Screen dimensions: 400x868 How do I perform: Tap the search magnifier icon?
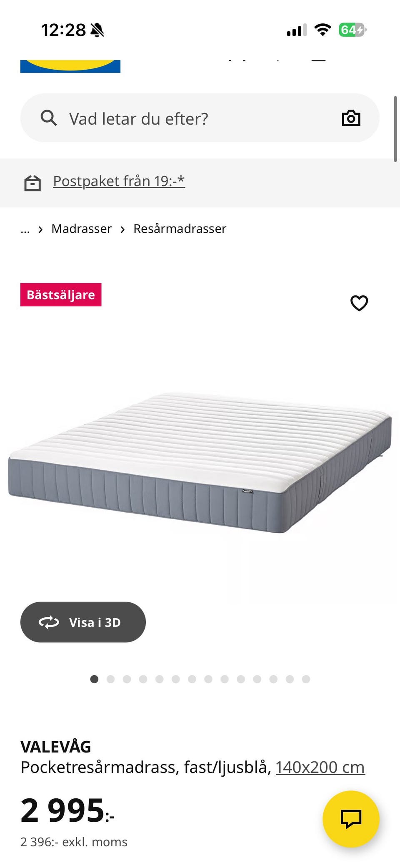tap(49, 118)
